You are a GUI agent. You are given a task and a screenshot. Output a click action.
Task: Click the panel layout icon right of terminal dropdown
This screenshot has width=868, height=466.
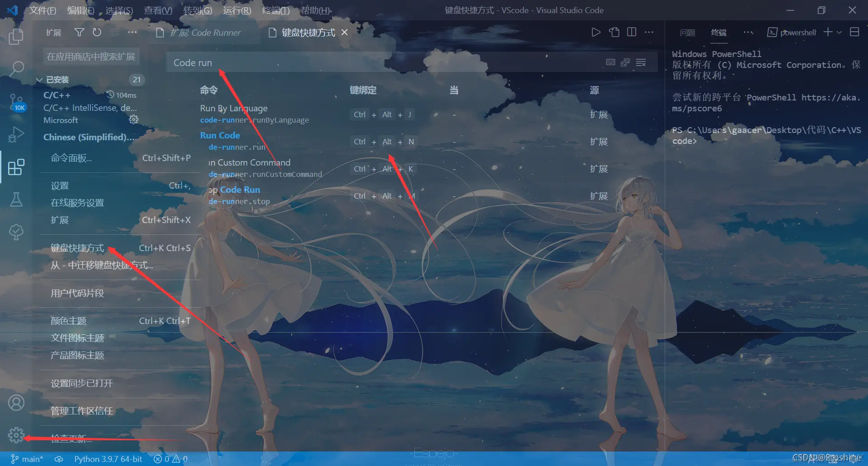(x=854, y=32)
